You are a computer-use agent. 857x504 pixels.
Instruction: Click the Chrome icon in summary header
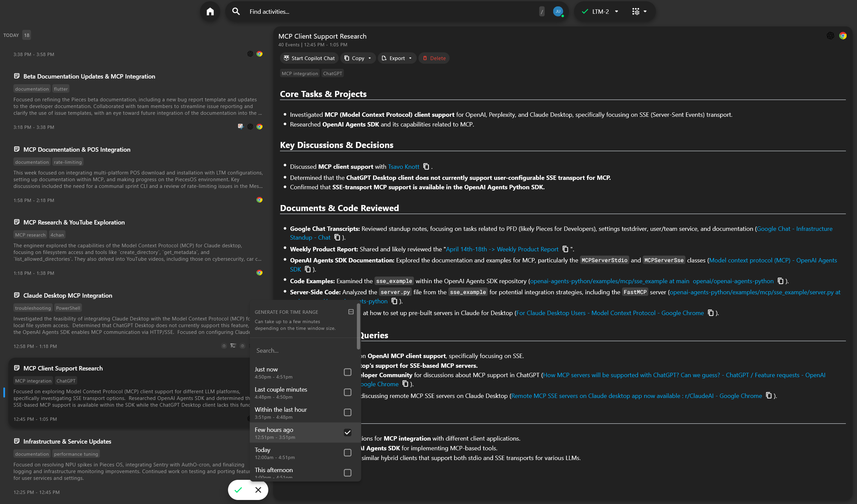[843, 36]
